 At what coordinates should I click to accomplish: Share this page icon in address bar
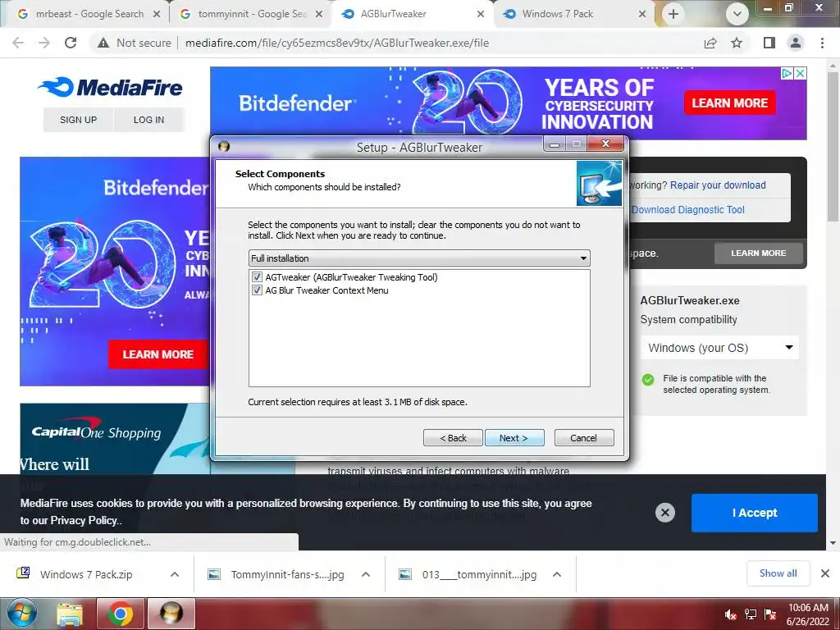tap(710, 43)
